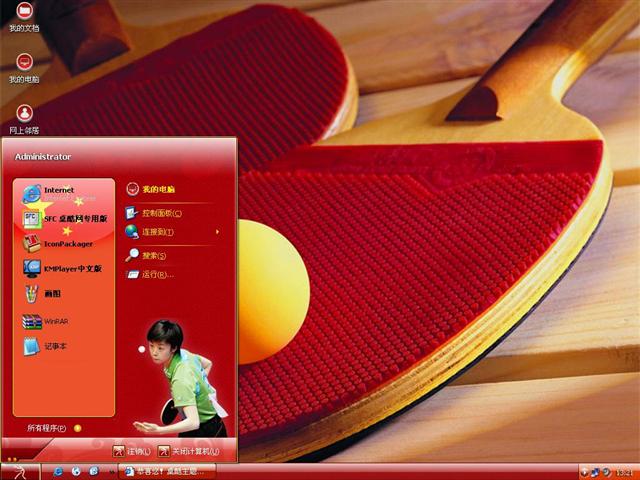
Task: Open 我的文档 desktop icon
Action: click(x=24, y=17)
